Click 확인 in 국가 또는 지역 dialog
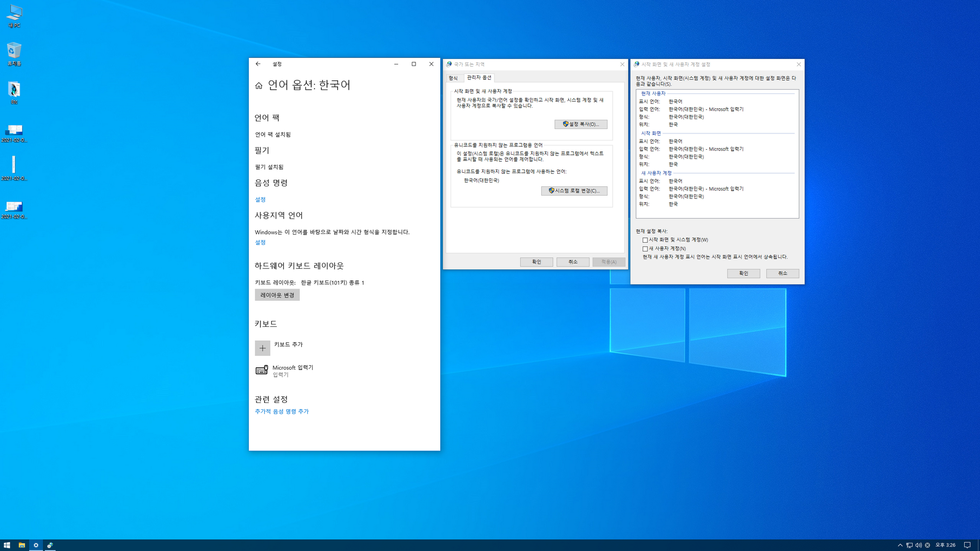This screenshot has height=551, width=980. 536,262
